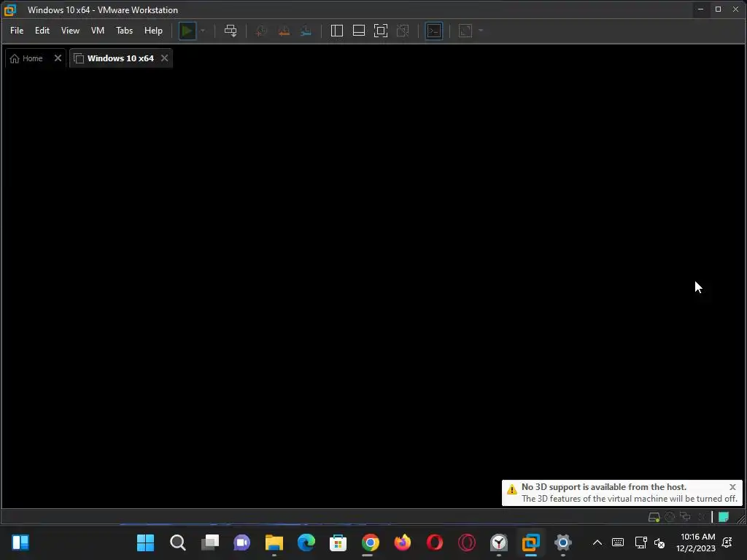
Task: Click the stretch guest display icon
Action: [465, 31]
